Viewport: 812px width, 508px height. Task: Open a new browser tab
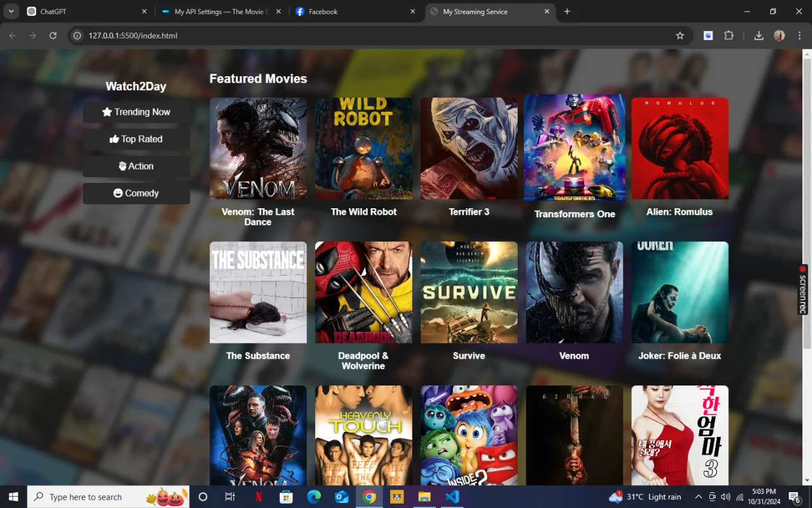[567, 11]
